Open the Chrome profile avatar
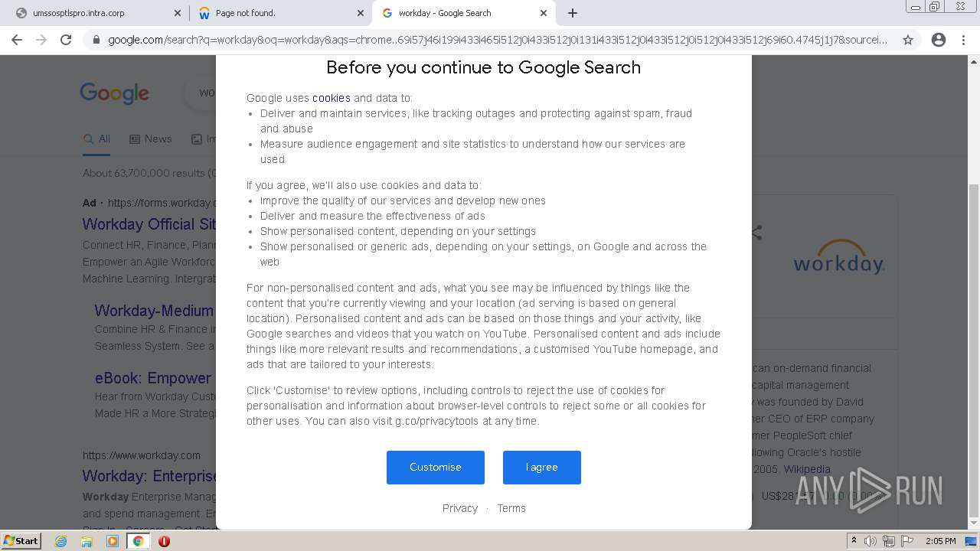The image size is (980, 551). click(x=939, y=40)
